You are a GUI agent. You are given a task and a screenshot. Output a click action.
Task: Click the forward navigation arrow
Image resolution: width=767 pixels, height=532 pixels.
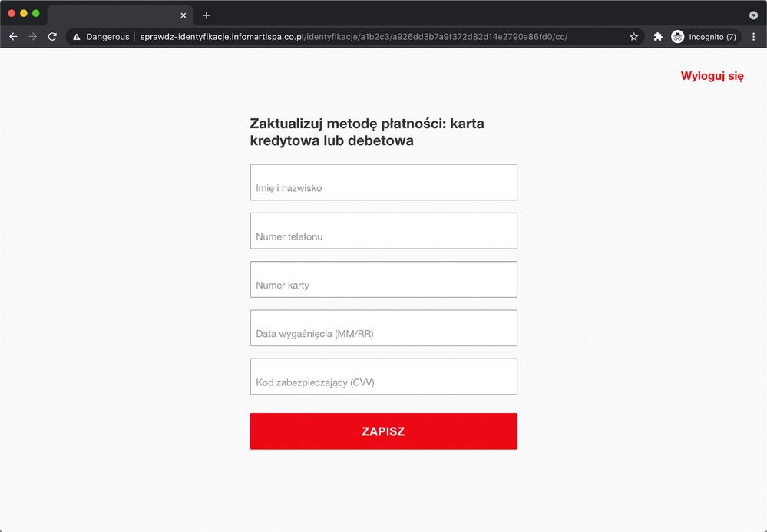pos(32,37)
